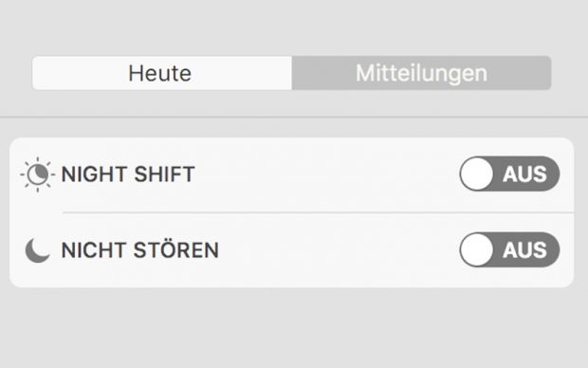Open the Mitteilungen tab
The image size is (588, 368).
421,73
